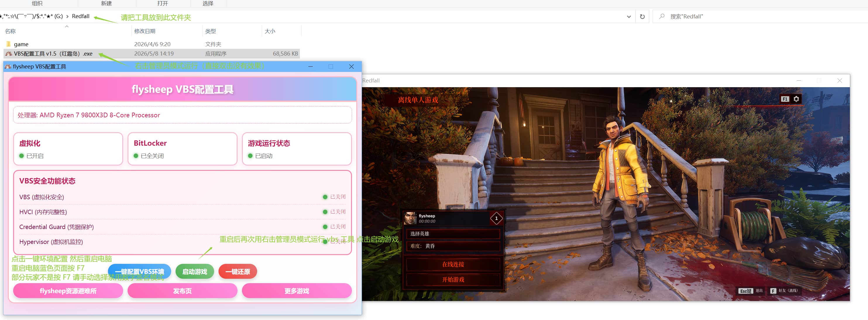This screenshot has height=320, width=868.
Task: Click the red 一键还原 button
Action: (238, 271)
